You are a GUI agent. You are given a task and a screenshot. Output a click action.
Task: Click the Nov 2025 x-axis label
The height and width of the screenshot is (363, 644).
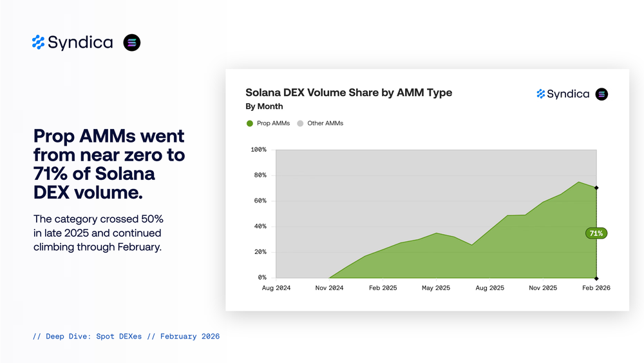click(x=543, y=288)
